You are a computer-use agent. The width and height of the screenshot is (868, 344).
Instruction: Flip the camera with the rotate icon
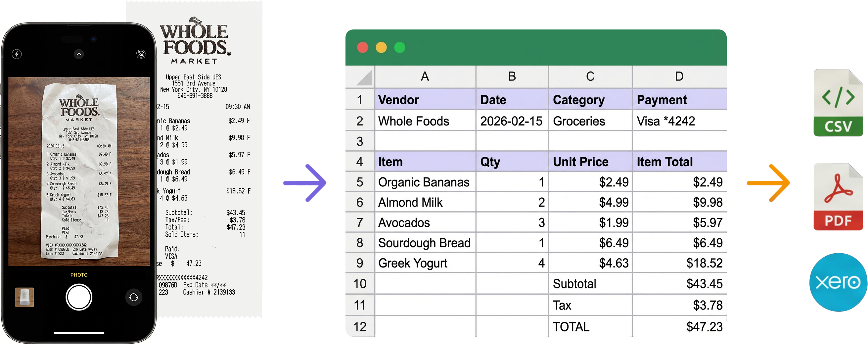pyautogui.click(x=134, y=297)
